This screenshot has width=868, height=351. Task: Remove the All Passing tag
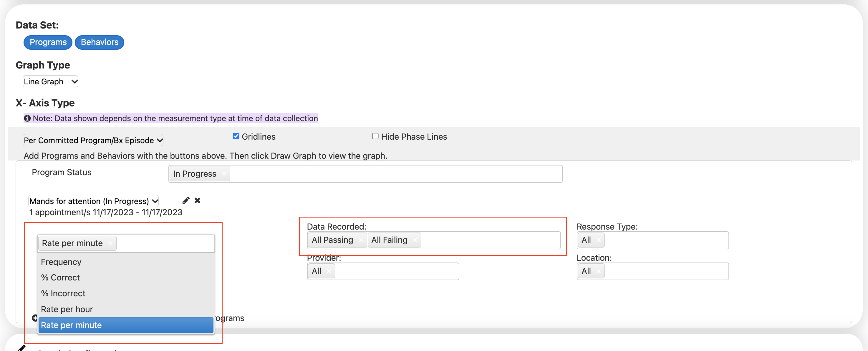361,240
